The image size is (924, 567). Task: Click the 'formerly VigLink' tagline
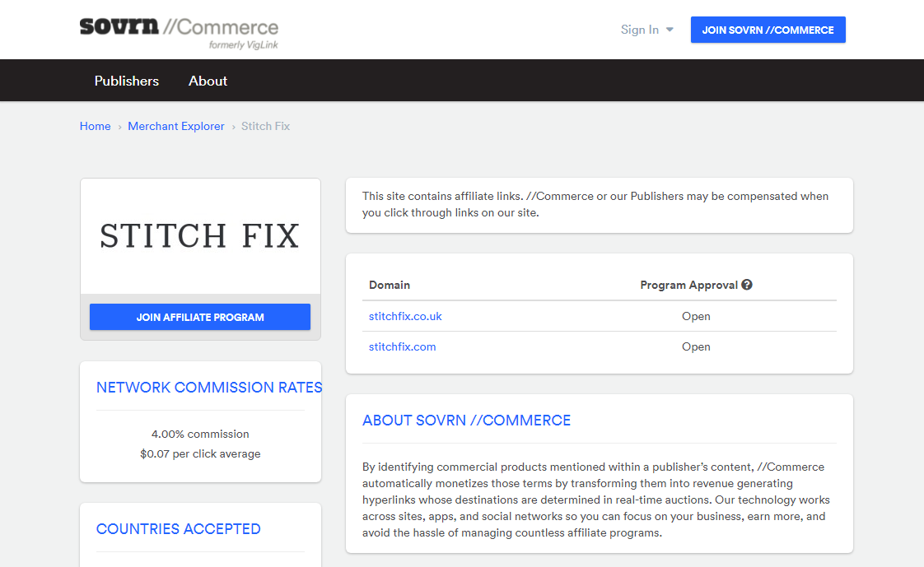[x=244, y=44]
